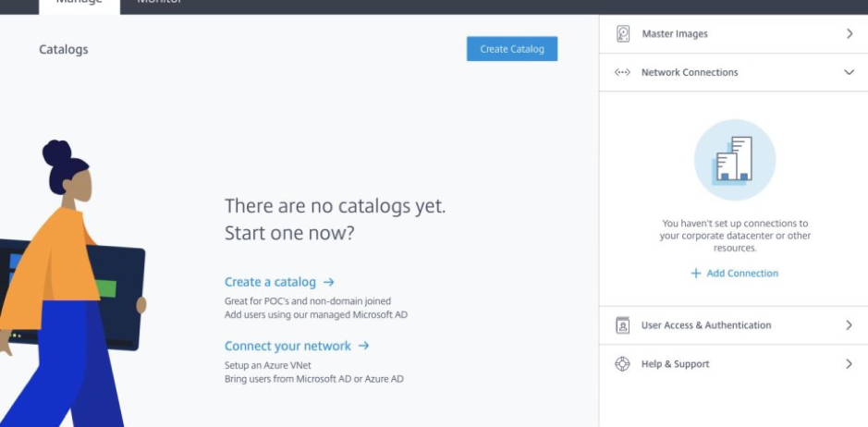
Task: Click the Catalogs page heading
Action: (x=64, y=49)
